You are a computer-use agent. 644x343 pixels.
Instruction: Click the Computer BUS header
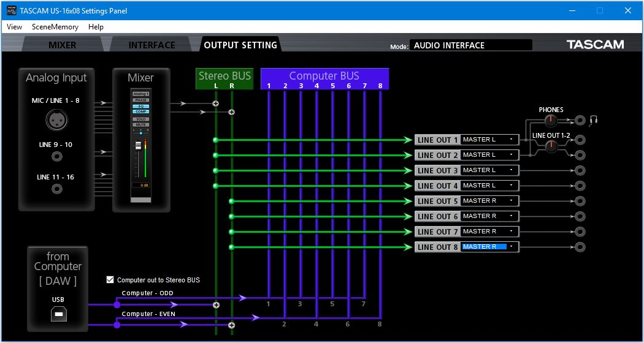click(324, 78)
